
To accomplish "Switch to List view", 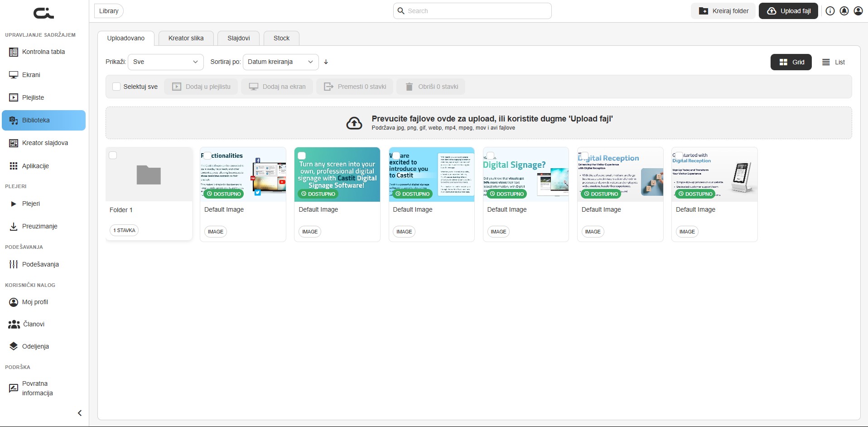I will tap(834, 62).
